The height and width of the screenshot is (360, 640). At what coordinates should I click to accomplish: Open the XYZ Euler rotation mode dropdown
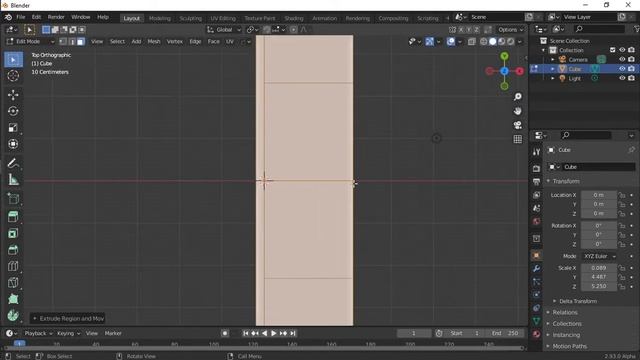[x=599, y=256]
